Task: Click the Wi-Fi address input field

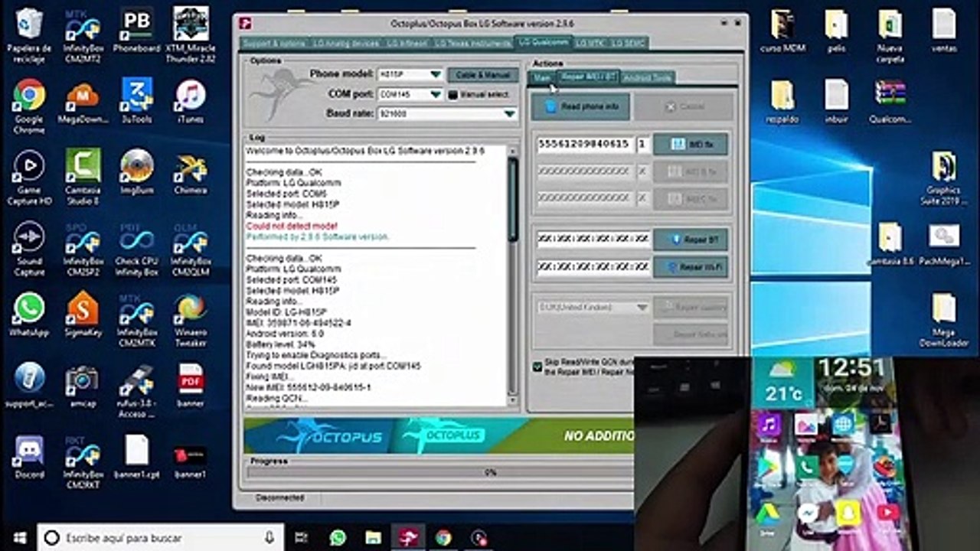Action: 593,267
